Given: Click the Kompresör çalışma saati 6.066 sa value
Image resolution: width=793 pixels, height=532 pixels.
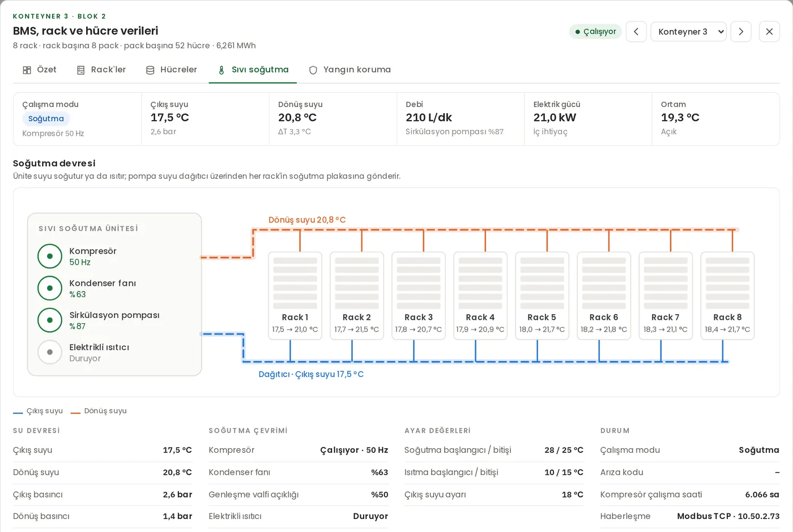Looking at the screenshot, I should [762, 495].
